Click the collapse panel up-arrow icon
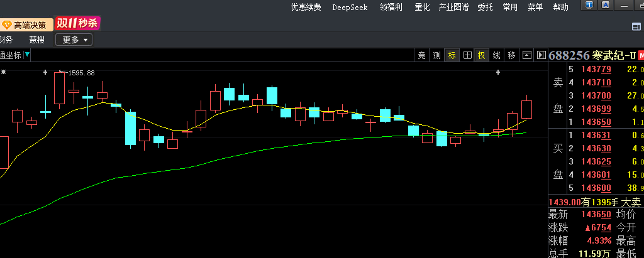644x258 pixels. click(x=527, y=55)
